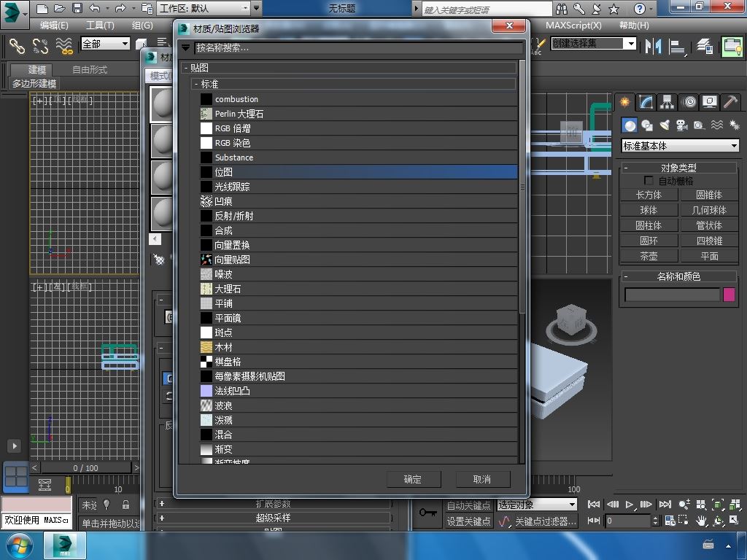Viewport: 747px width, 560px height.
Task: Open the 工作区 workspace dropdown
Action: coord(204,8)
